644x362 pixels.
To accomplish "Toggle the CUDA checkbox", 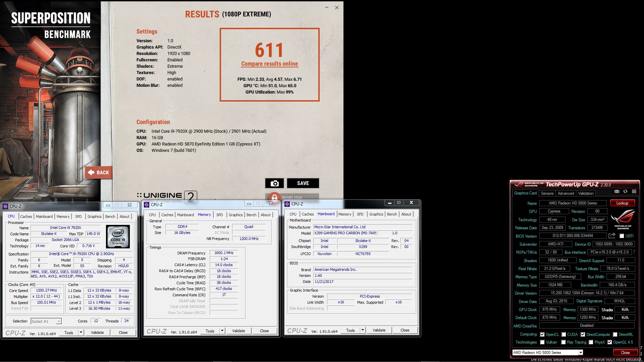I will tap(563, 335).
